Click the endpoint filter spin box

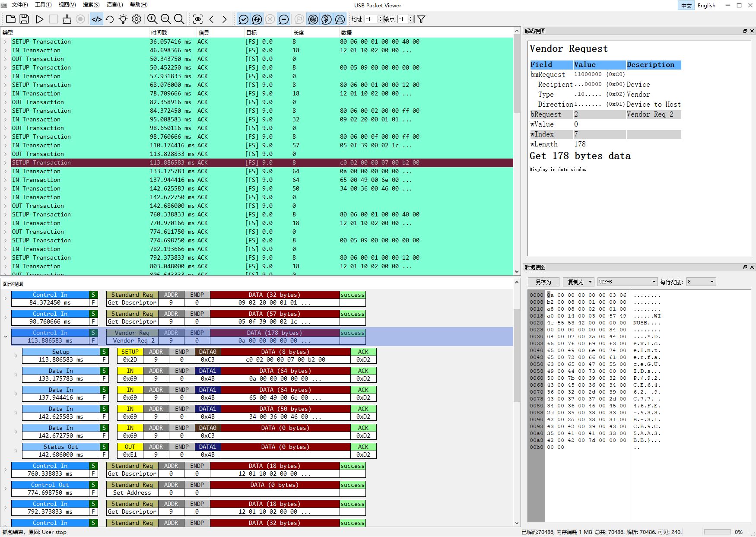click(x=406, y=19)
